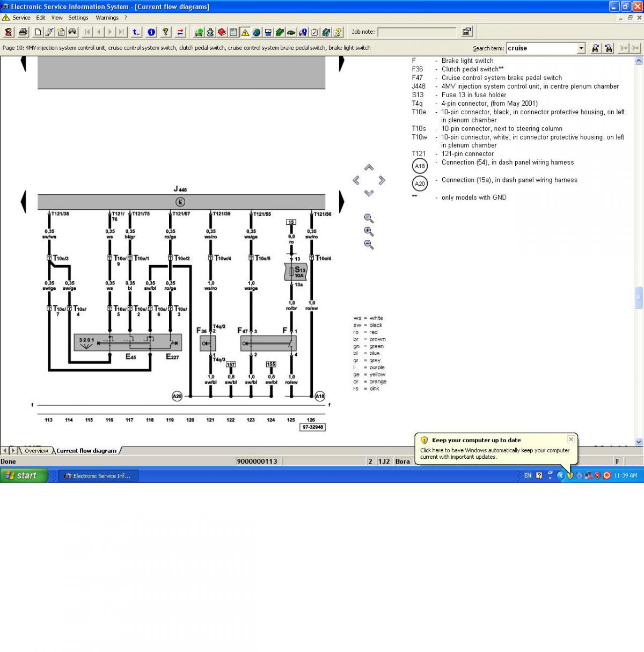Click the question mark help toolbar icon

click(x=165, y=32)
